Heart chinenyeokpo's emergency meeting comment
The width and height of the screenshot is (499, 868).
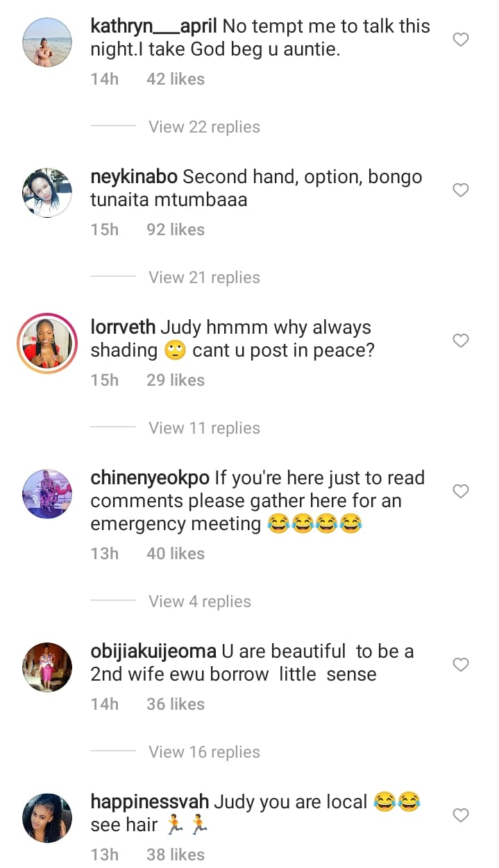point(461,491)
